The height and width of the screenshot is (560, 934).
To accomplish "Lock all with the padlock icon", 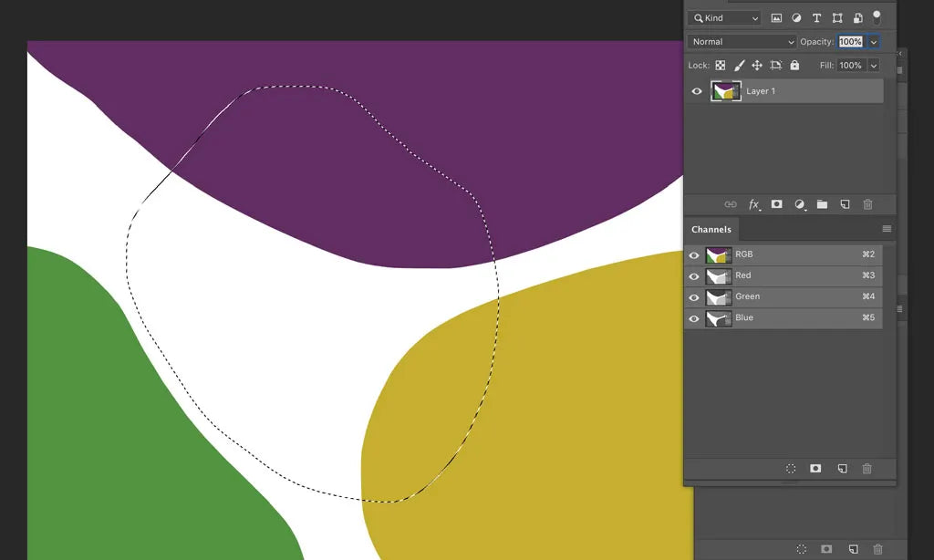I will pyautogui.click(x=794, y=66).
